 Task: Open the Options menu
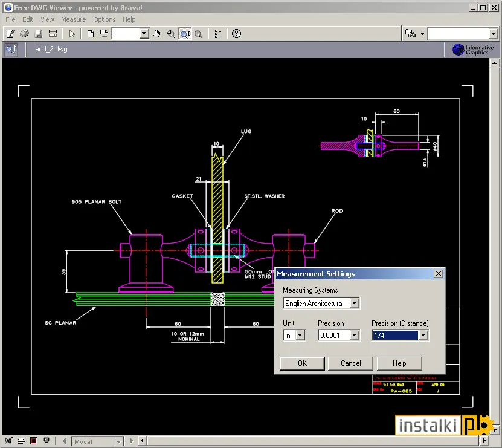105,19
